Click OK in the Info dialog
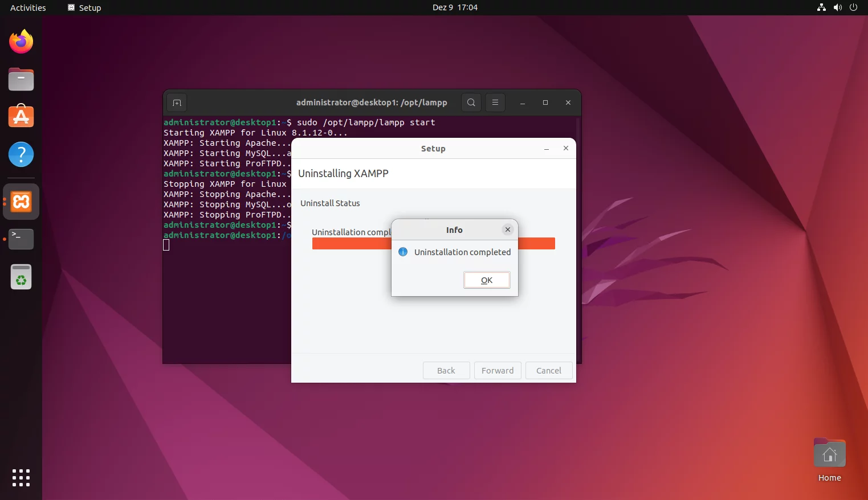 (487, 280)
